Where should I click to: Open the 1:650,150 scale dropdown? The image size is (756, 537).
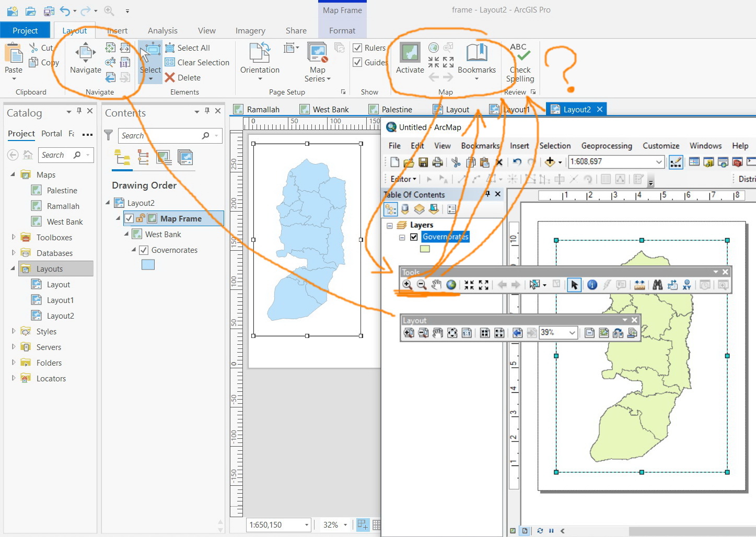click(x=307, y=525)
